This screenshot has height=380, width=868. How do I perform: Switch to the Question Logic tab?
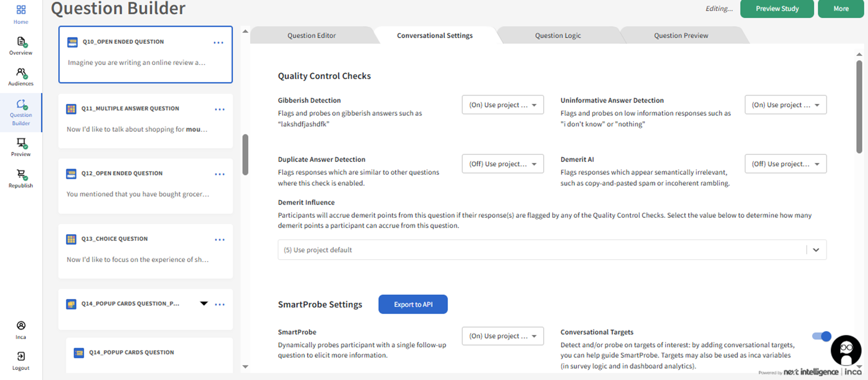(558, 36)
